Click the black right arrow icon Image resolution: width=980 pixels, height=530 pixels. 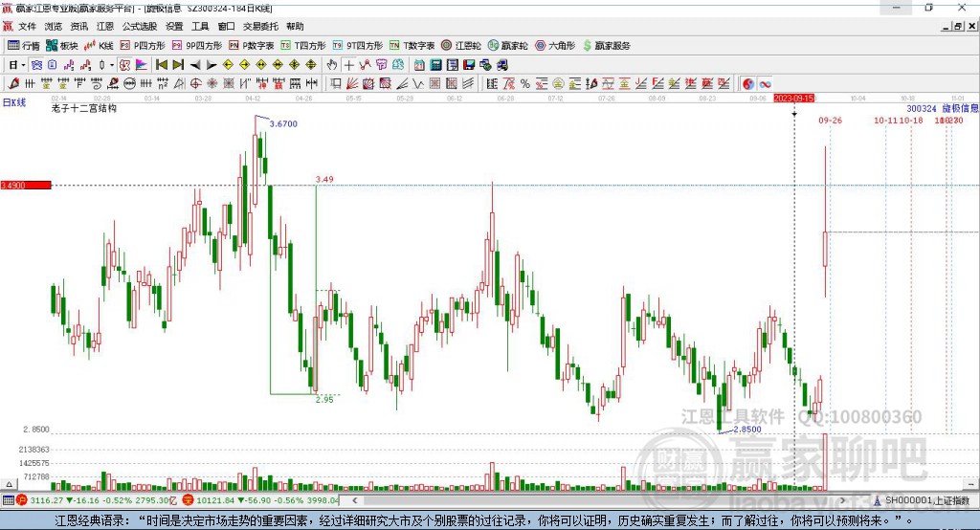tap(212, 65)
